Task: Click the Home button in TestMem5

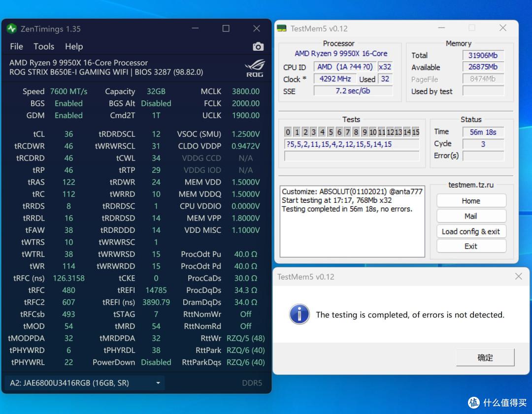Action: click(471, 201)
